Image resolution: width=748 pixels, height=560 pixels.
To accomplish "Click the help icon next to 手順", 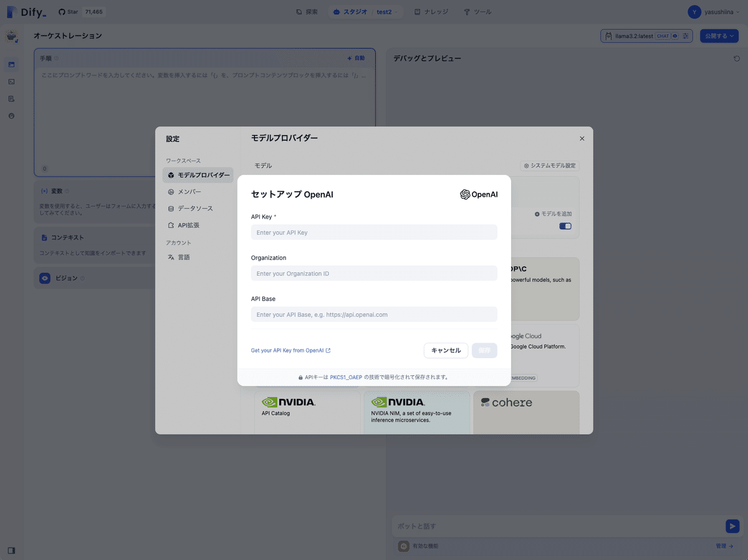I will [57, 59].
